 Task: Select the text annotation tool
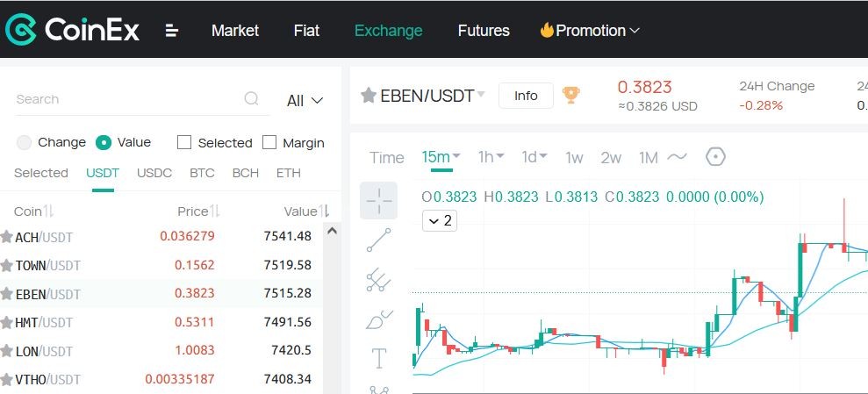(x=378, y=359)
